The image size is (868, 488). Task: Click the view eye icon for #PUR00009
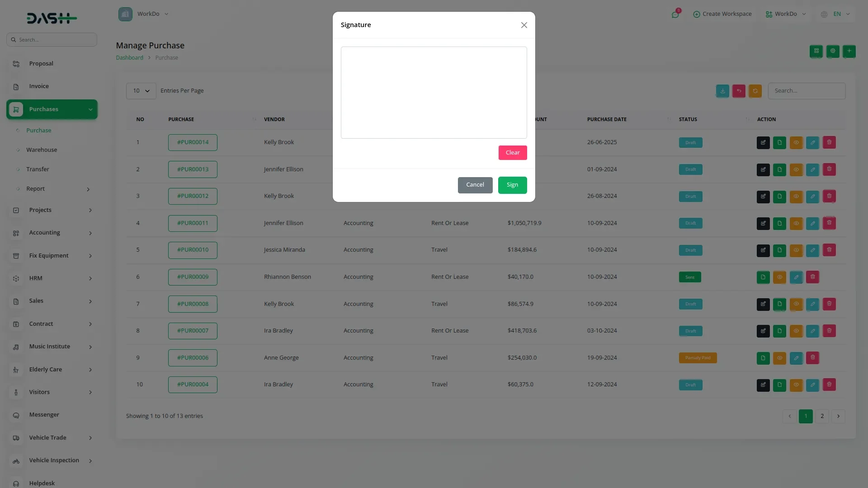(779, 277)
